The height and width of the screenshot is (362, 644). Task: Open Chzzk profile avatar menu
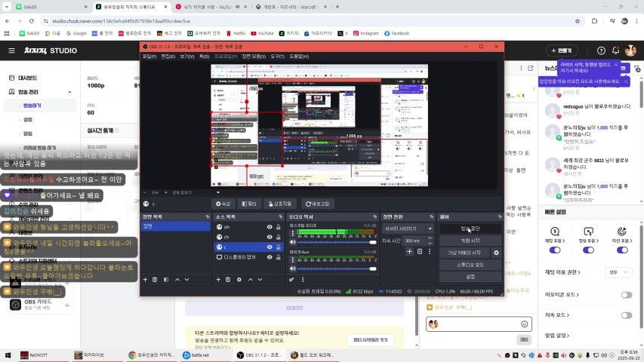click(x=630, y=51)
